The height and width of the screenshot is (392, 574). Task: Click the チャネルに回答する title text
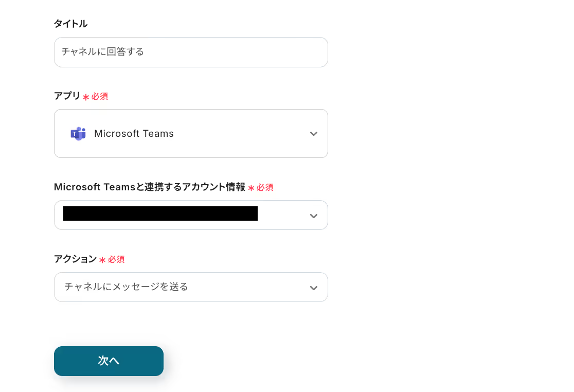[103, 52]
